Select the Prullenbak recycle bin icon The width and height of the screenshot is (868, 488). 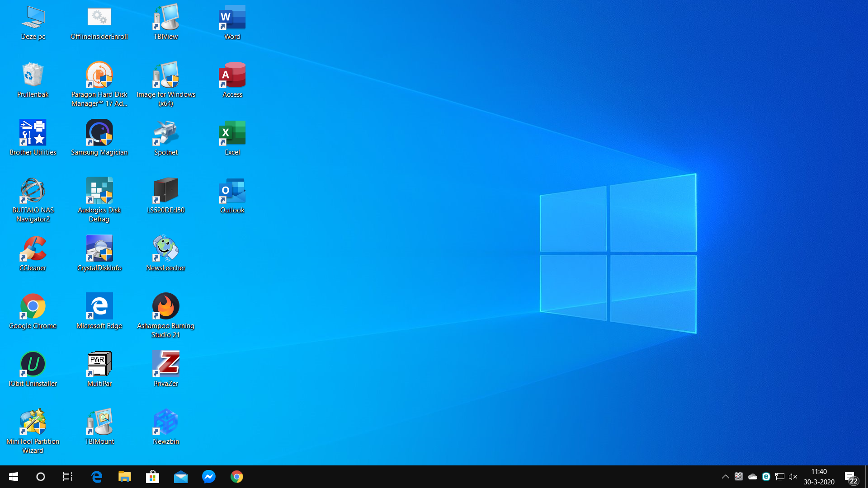pos(33,80)
